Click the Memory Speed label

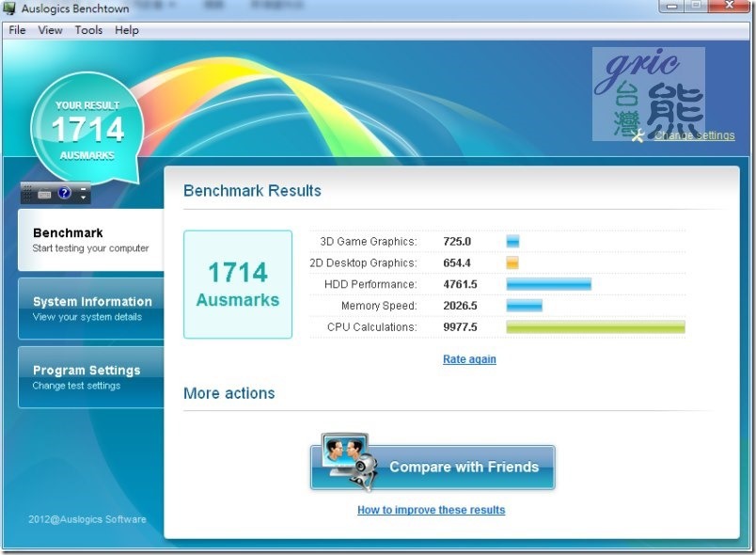[379, 305]
